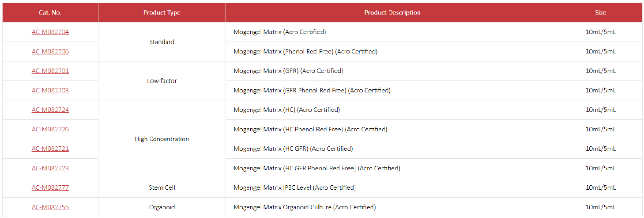
Task: Click the Standard product type cell
Action: pyautogui.click(x=162, y=42)
